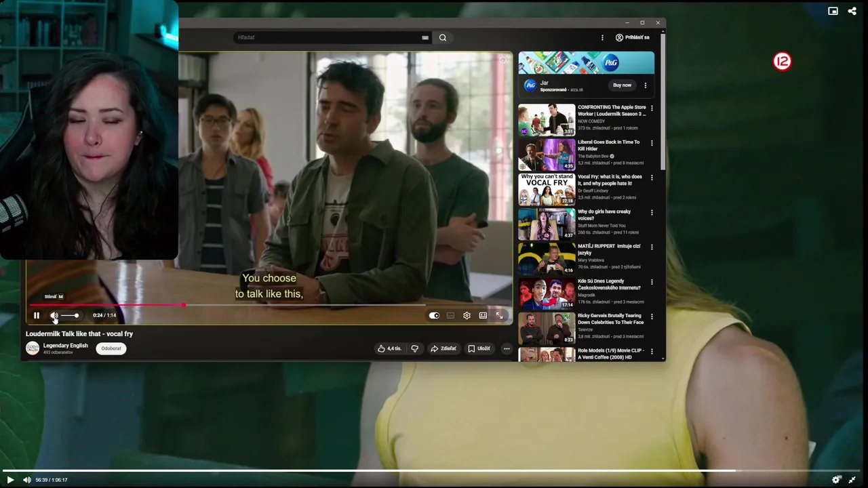The height and width of the screenshot is (488, 868).
Task: Click NOW COMEDY channel name
Action: pos(591,121)
